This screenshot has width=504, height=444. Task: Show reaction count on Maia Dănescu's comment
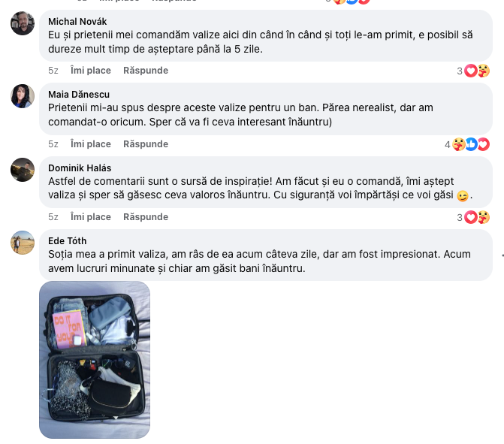pyautogui.click(x=447, y=145)
